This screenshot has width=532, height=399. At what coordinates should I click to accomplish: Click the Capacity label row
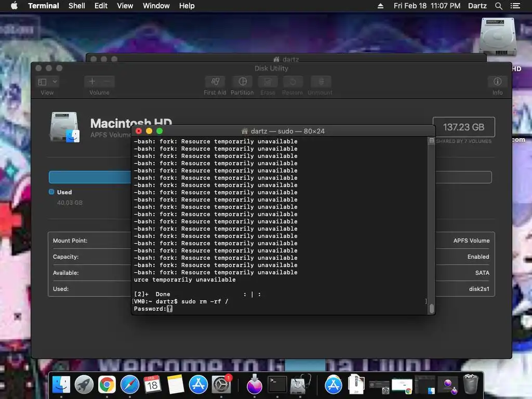click(x=65, y=257)
